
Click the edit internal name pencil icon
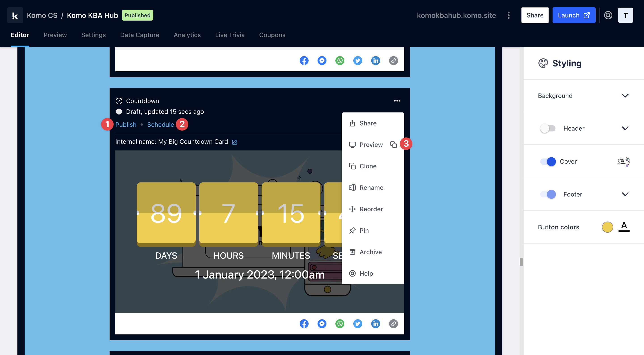click(x=235, y=142)
